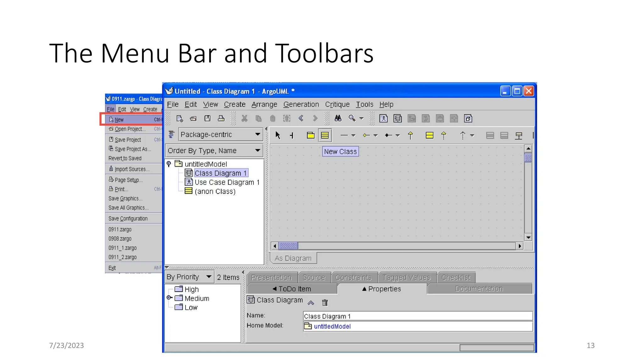The height and width of the screenshot is (362, 644).
Task: Click the Cut scissors icon
Action: pos(244,118)
